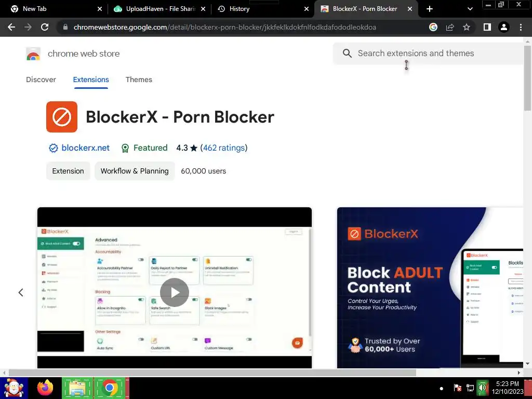Open the Workflow & Planning category
The width and height of the screenshot is (532, 399).
point(135,171)
